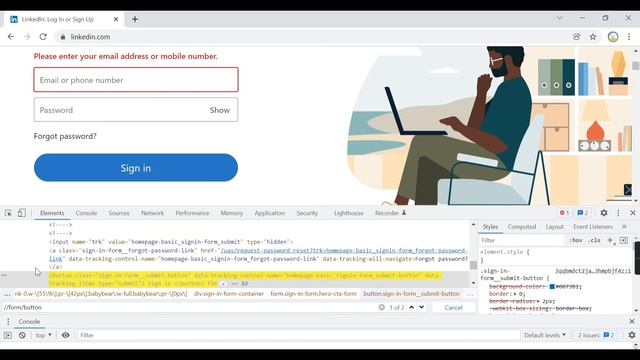640x360 pixels.
Task: Switch to the Console tab
Action: point(86,213)
